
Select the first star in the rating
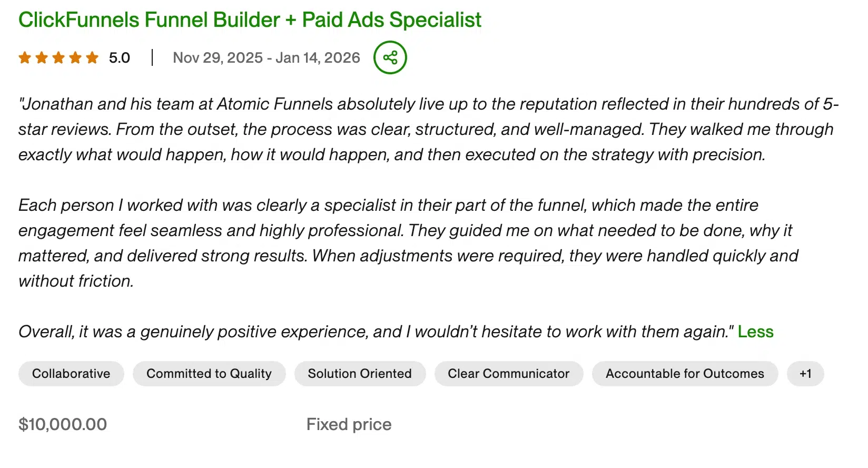click(25, 58)
